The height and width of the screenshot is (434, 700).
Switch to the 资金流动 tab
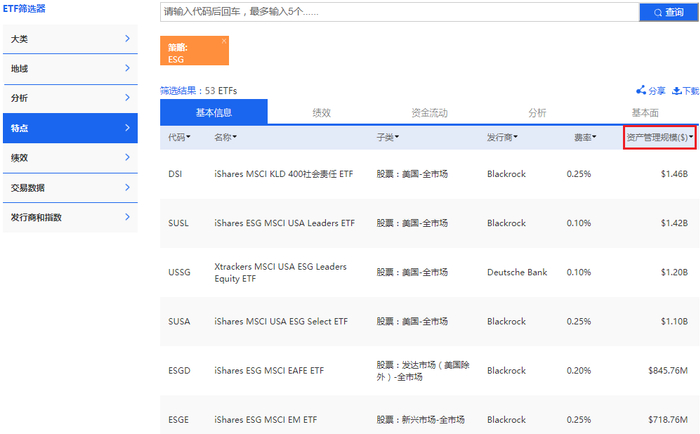click(429, 113)
